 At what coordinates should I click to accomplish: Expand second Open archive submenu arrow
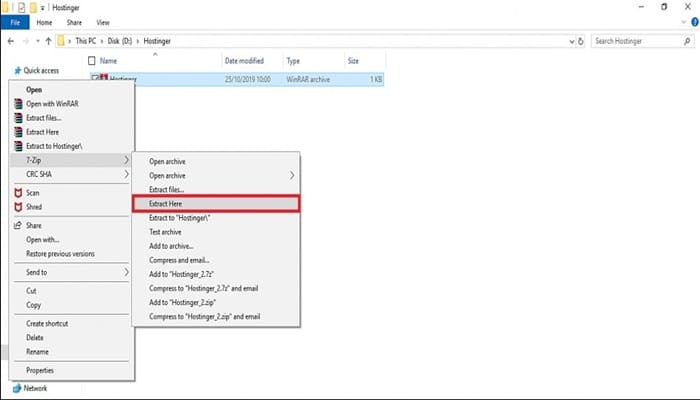[x=292, y=175]
